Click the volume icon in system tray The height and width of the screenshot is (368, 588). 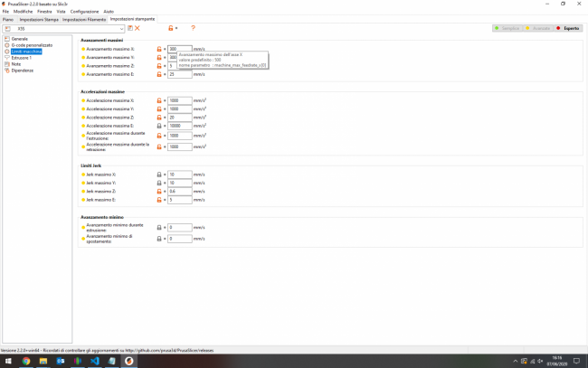tap(540, 362)
